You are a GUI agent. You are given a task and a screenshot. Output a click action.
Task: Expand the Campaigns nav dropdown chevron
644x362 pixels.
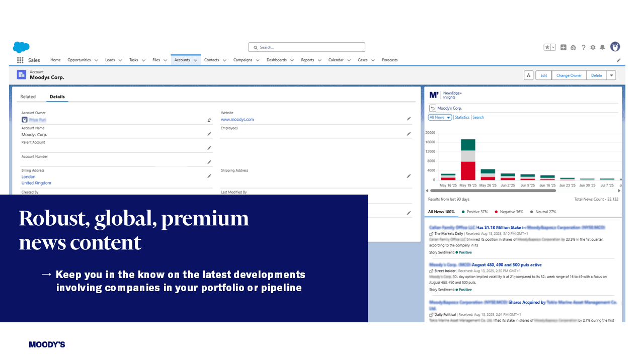(258, 60)
